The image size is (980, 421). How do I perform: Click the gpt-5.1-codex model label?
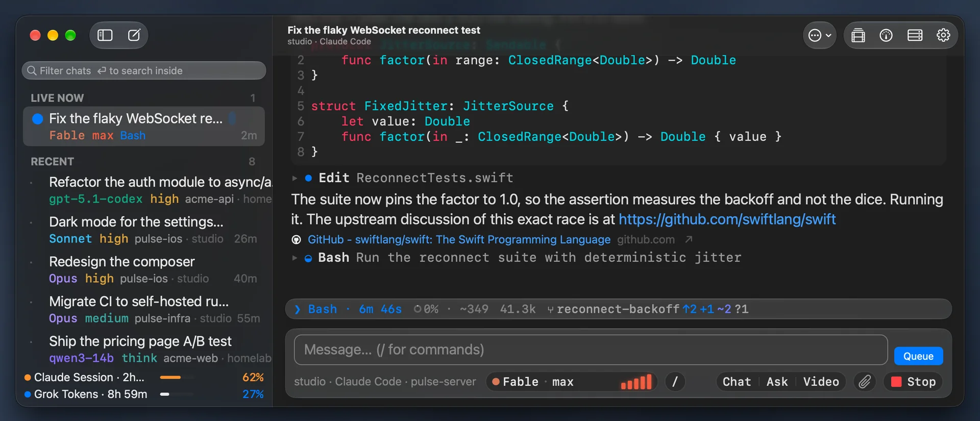[x=95, y=199]
